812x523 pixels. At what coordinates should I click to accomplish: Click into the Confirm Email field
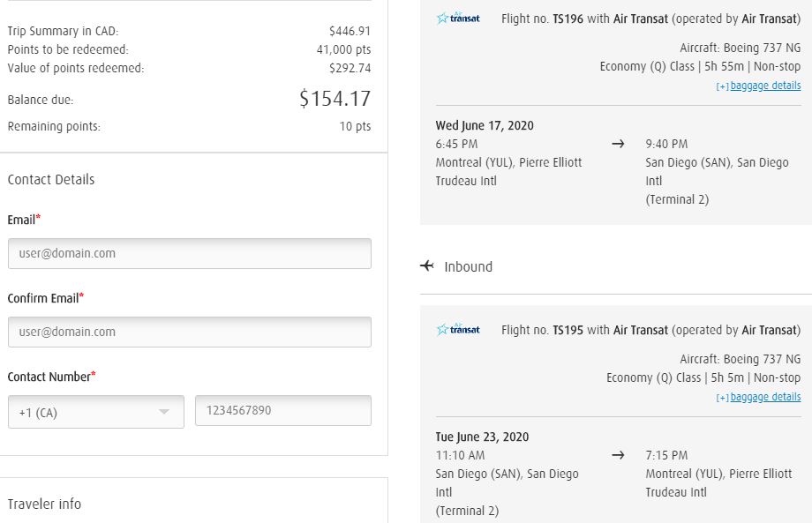point(189,332)
